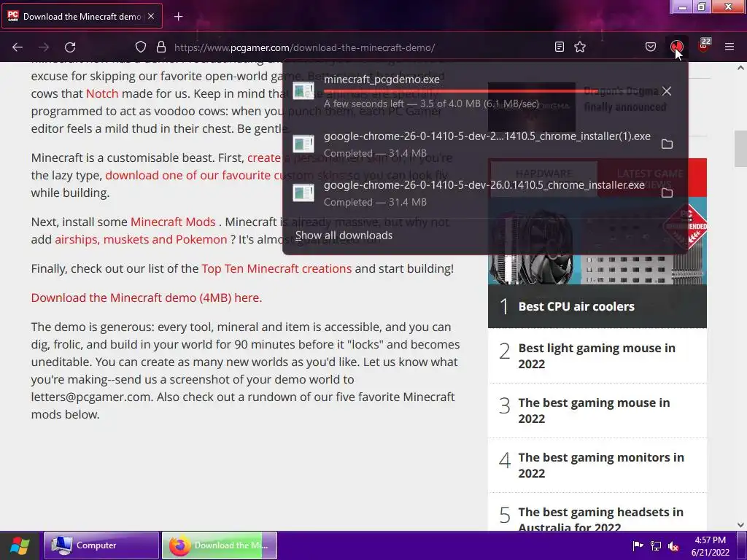Reload the page with the refresh icon
Viewport: 747px width, 560px height.
click(x=70, y=47)
